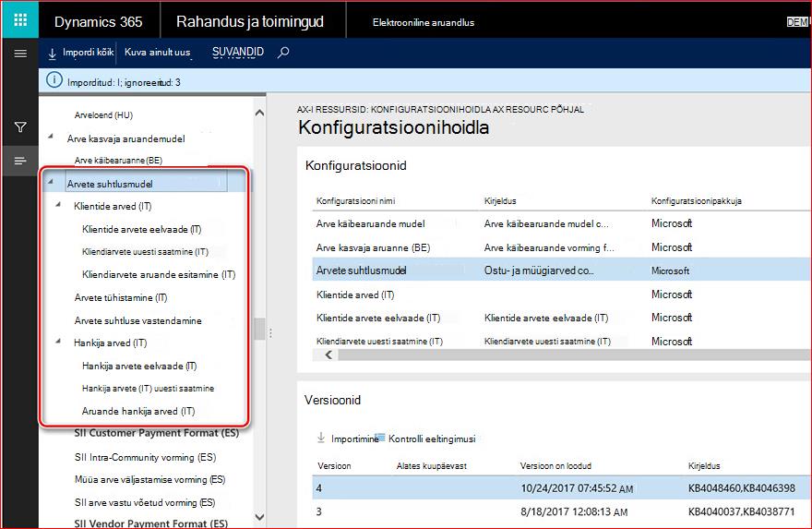812x529 pixels.
Task: Click the tree vertical scrollbar thumb
Action: click(260, 329)
